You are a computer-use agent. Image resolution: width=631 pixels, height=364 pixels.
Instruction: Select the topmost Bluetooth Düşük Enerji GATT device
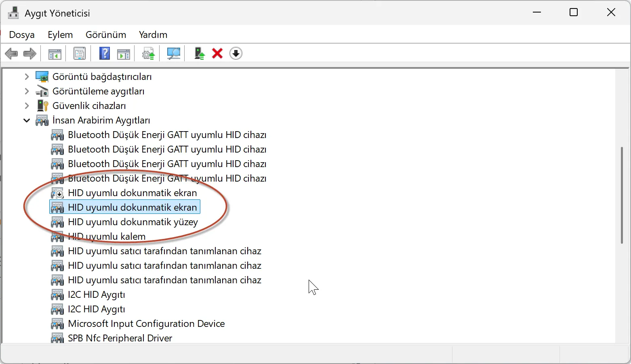167,135
